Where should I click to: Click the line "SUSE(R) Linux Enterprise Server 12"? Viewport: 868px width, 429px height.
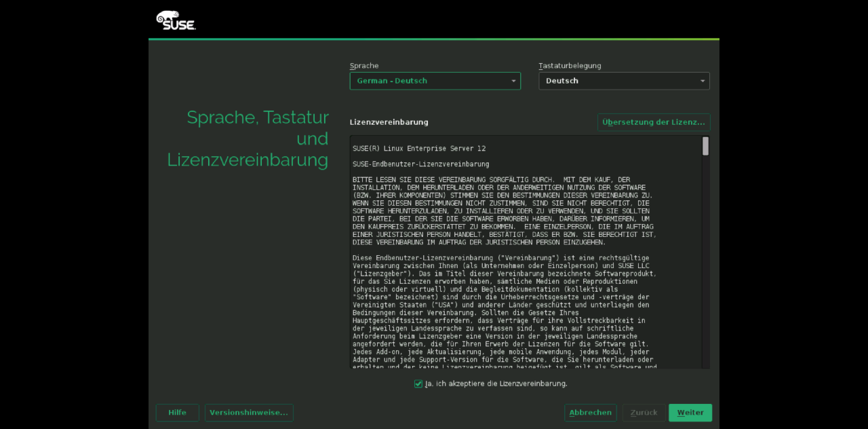(x=419, y=149)
